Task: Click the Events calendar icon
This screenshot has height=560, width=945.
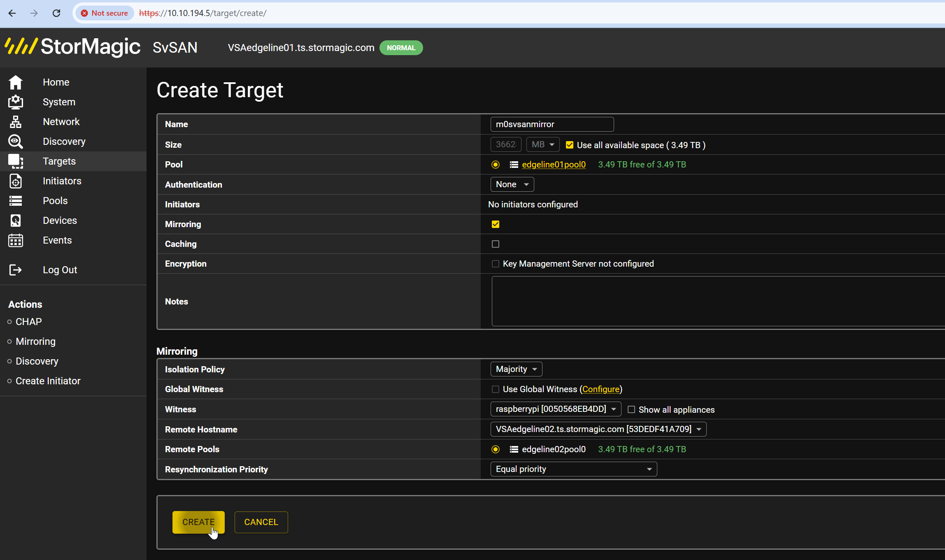Action: (16, 240)
